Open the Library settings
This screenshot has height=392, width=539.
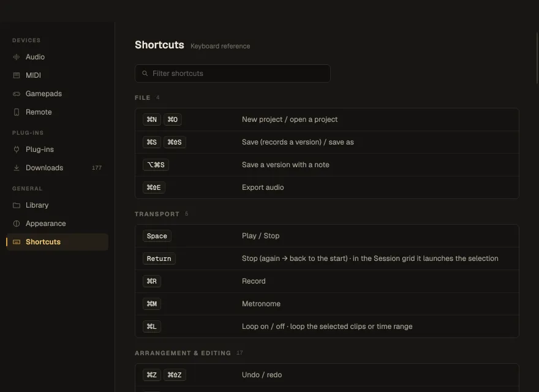57,205
